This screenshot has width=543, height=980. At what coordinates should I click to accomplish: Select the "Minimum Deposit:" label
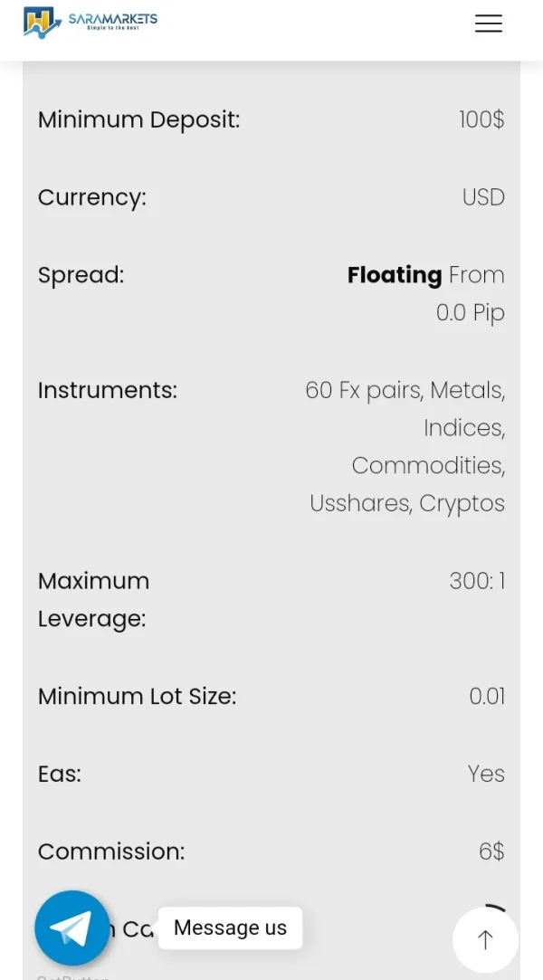pyautogui.click(x=138, y=119)
